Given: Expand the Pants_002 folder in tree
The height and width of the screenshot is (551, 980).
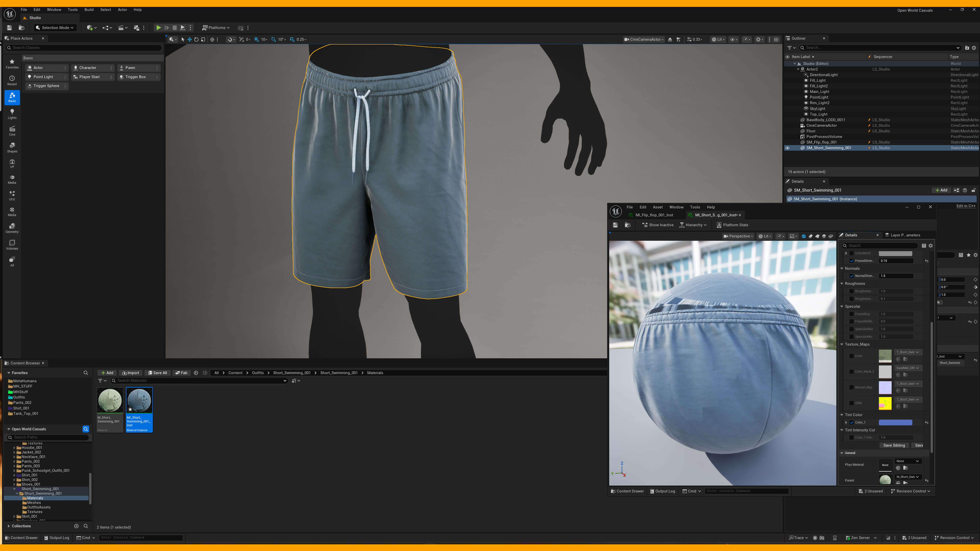Looking at the screenshot, I should tap(15, 462).
